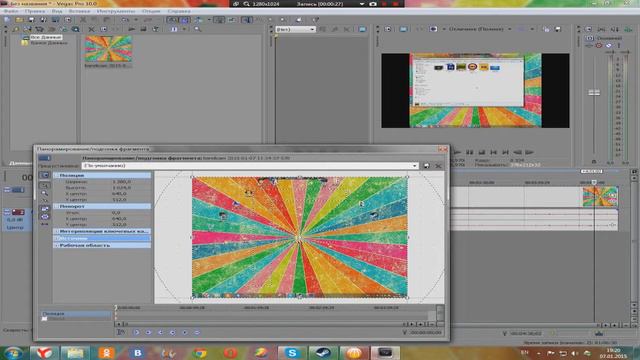Click the Cut scissors icon in main toolbar

click(x=83, y=20)
